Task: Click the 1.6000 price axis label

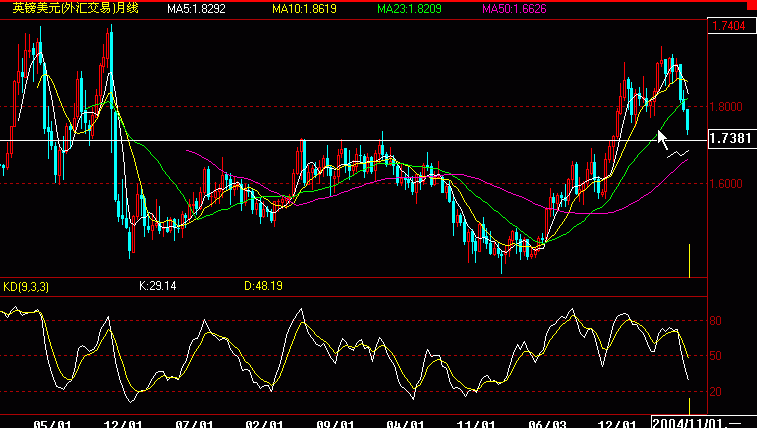Action: coord(726,184)
